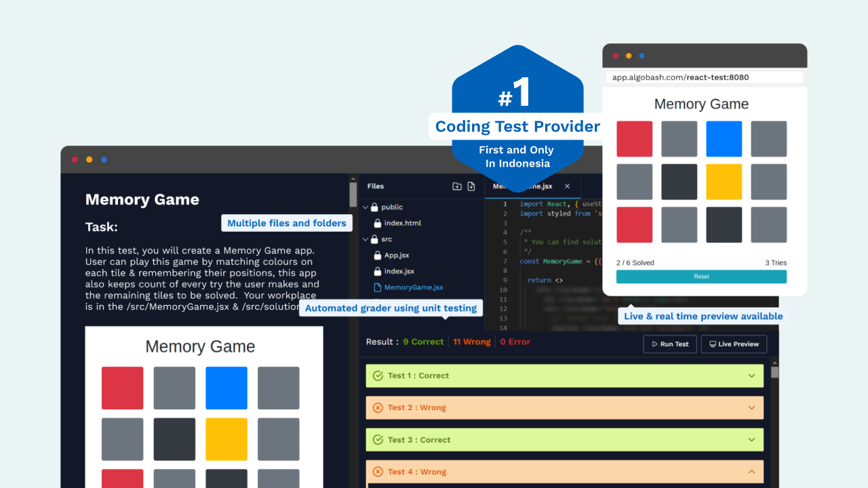Click the lock icon beside App.jsx
The image size is (868, 488).
(x=378, y=256)
